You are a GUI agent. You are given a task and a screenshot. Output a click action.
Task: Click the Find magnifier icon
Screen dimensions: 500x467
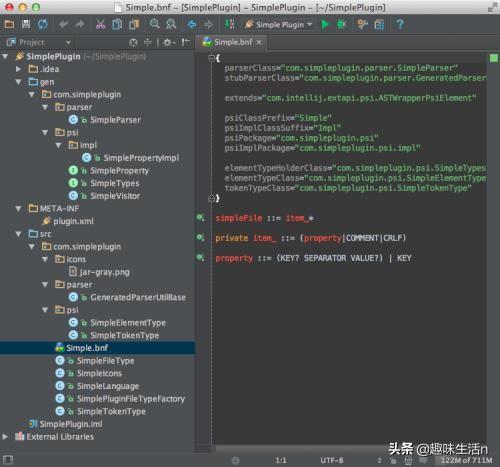click(154, 24)
